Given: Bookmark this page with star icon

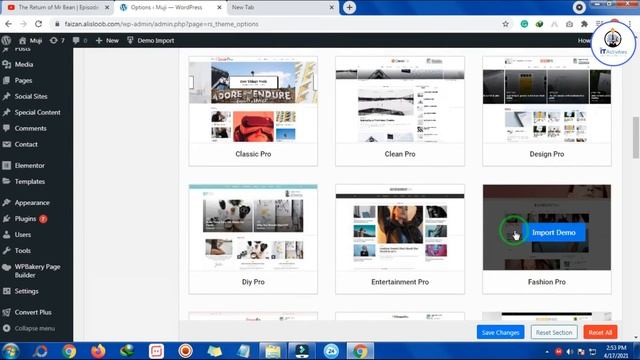Looking at the screenshot, I should pos(505,24).
